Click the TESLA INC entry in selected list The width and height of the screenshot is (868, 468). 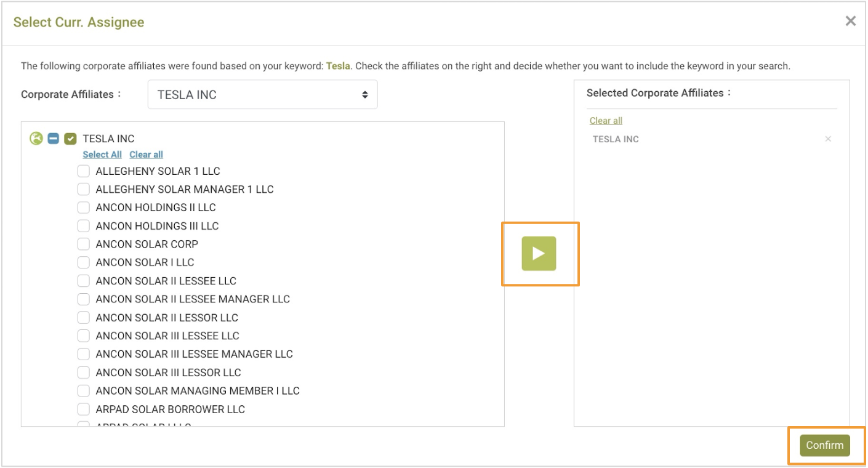point(616,139)
